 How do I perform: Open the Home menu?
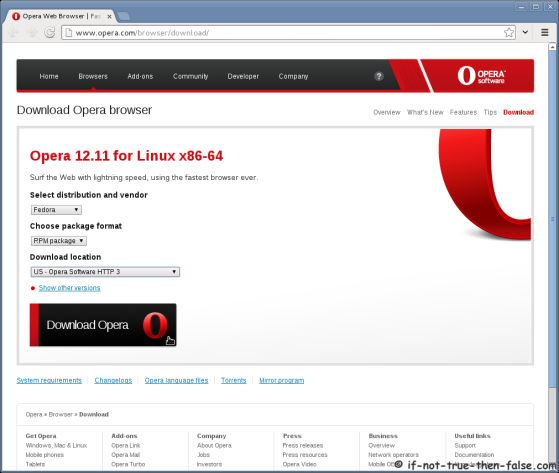point(49,76)
